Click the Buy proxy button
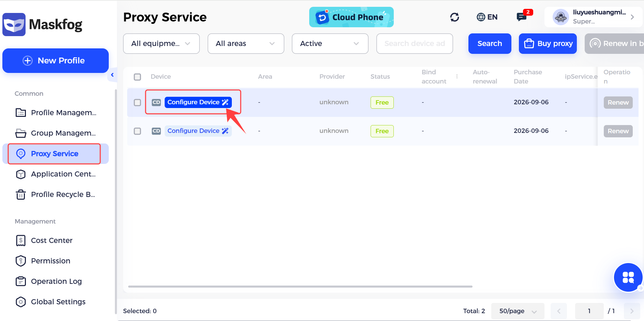Image resolution: width=644 pixels, height=321 pixels. (x=548, y=44)
